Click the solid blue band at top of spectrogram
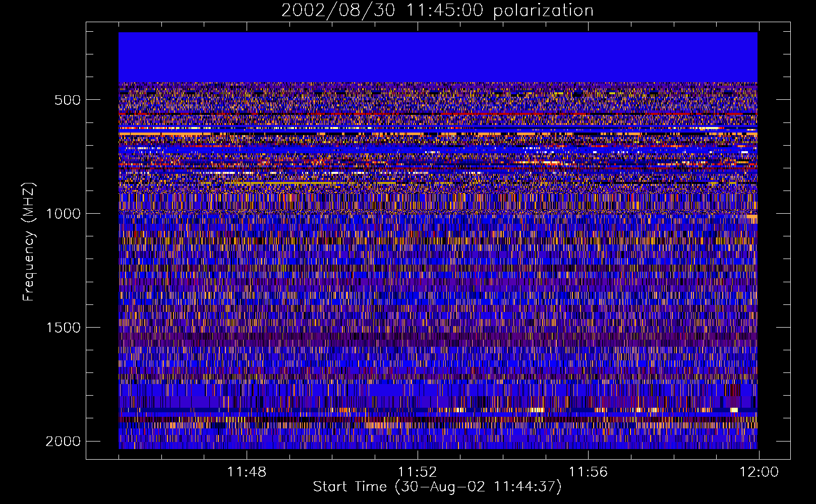Image resolution: width=816 pixels, height=504 pixels. (438, 57)
